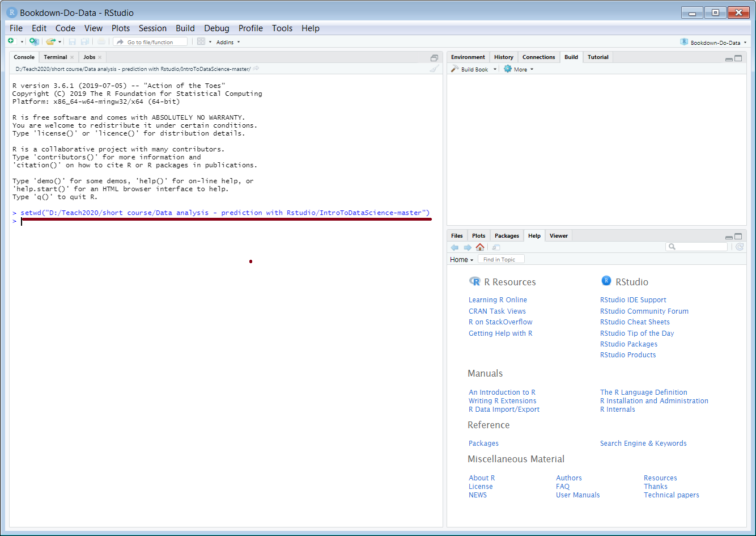Image resolution: width=756 pixels, height=536 pixels.
Task: Open the New File dropdown arrow
Action: (22, 42)
